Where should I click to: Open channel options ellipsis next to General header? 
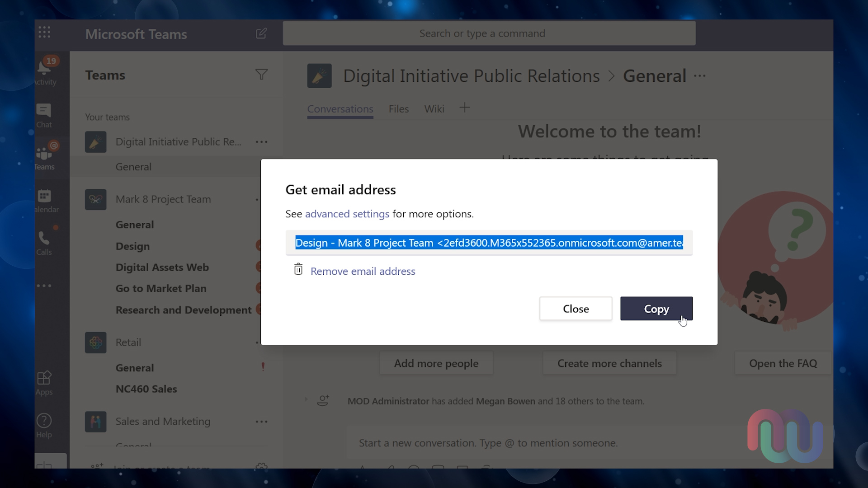[699, 76]
